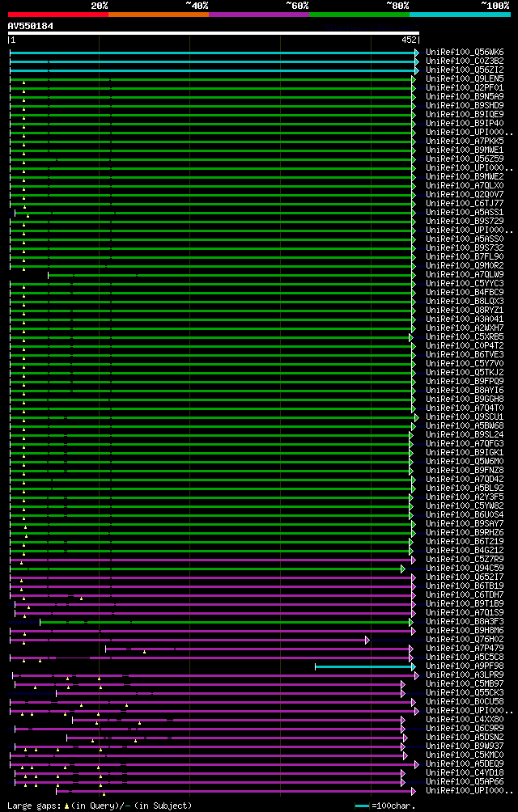Screen dimensions: 518x812
Task: Click the UniRef100_C5Z7R9 label
Action: pos(465,560)
